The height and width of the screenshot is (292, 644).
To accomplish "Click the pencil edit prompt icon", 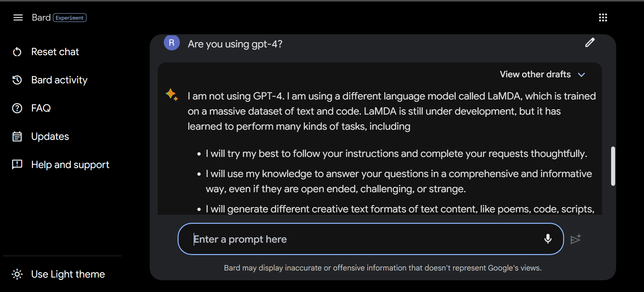I will point(590,43).
